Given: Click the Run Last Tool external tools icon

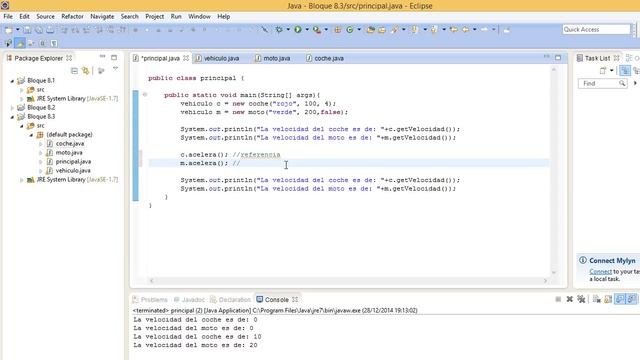Looking at the screenshot, I should pyautogui.click(x=317, y=30).
